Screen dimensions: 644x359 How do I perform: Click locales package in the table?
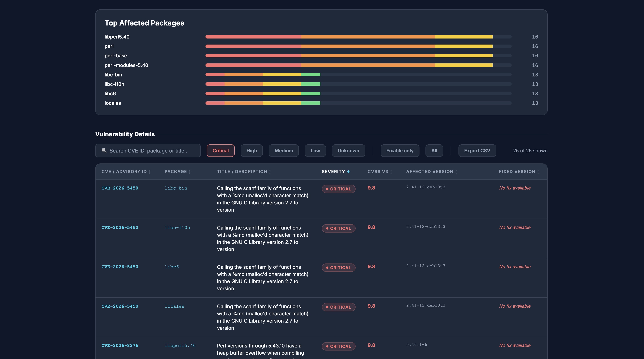pos(175,306)
